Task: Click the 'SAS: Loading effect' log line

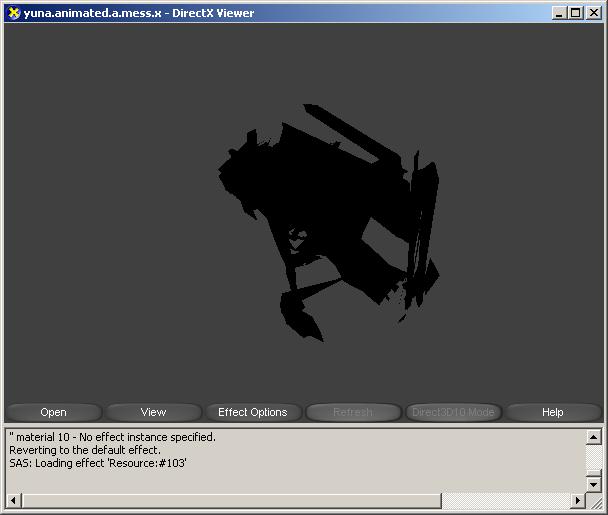Action: click(x=98, y=463)
